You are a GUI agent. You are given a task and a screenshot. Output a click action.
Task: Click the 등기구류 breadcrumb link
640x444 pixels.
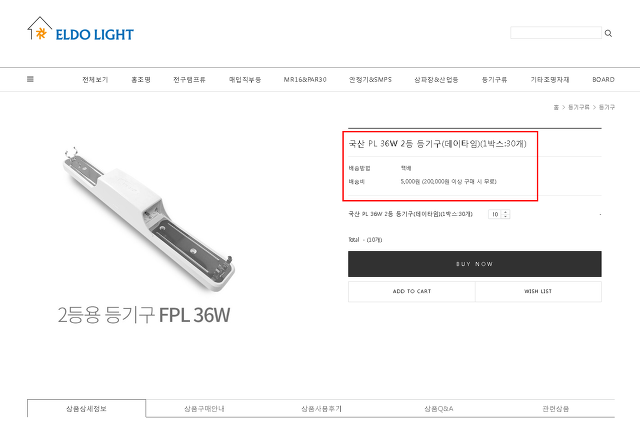point(579,107)
